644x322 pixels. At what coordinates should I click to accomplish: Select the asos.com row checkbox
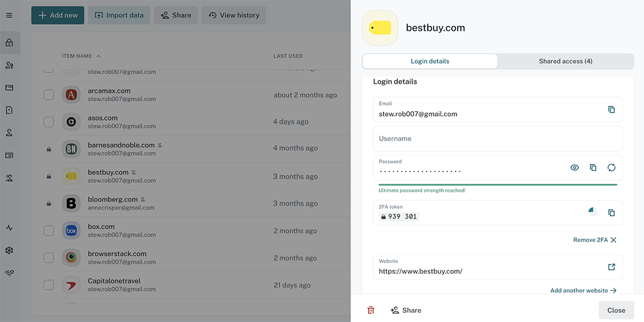(x=49, y=122)
